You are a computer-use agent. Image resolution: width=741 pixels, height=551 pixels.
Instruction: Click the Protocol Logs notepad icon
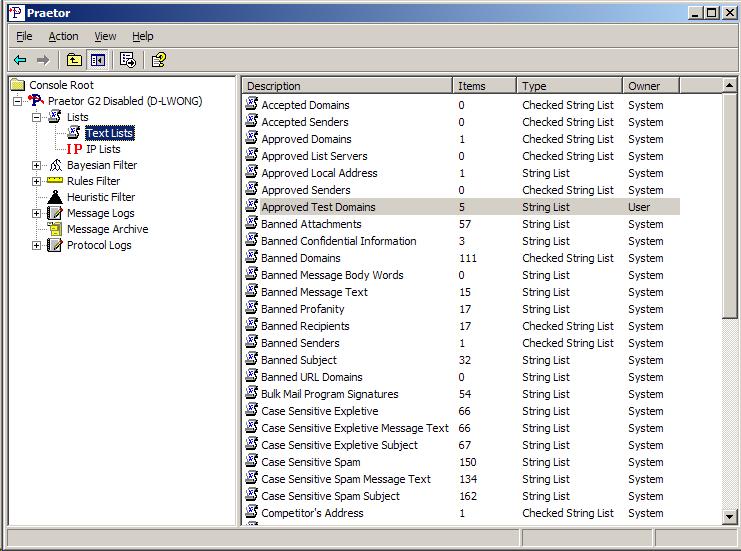tap(55, 245)
